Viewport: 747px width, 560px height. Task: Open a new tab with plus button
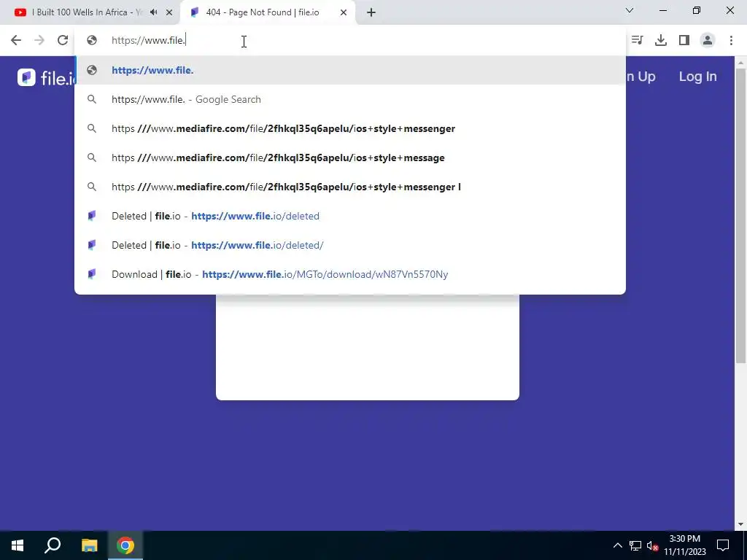coord(371,12)
